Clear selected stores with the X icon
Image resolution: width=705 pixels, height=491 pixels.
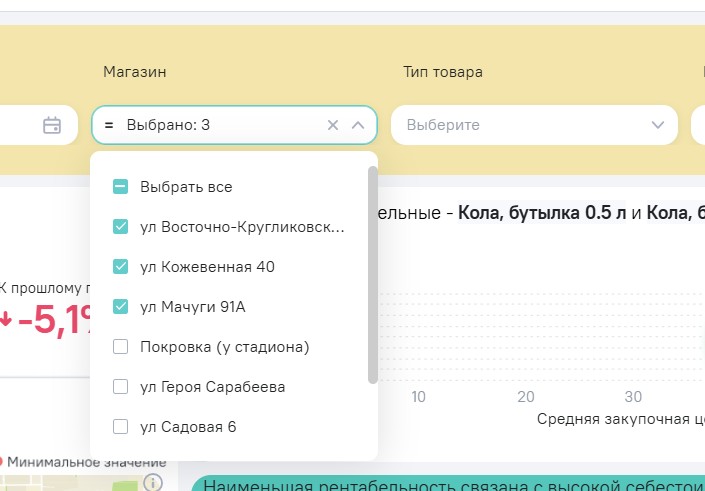(x=333, y=126)
